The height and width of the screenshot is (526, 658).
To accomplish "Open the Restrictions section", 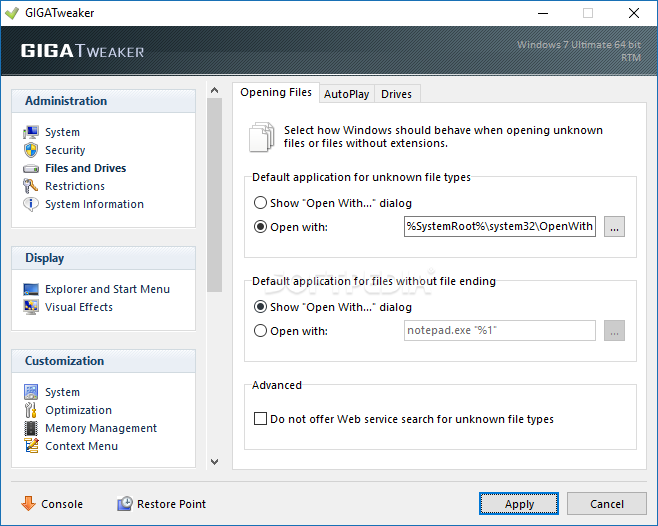I will click(x=75, y=186).
